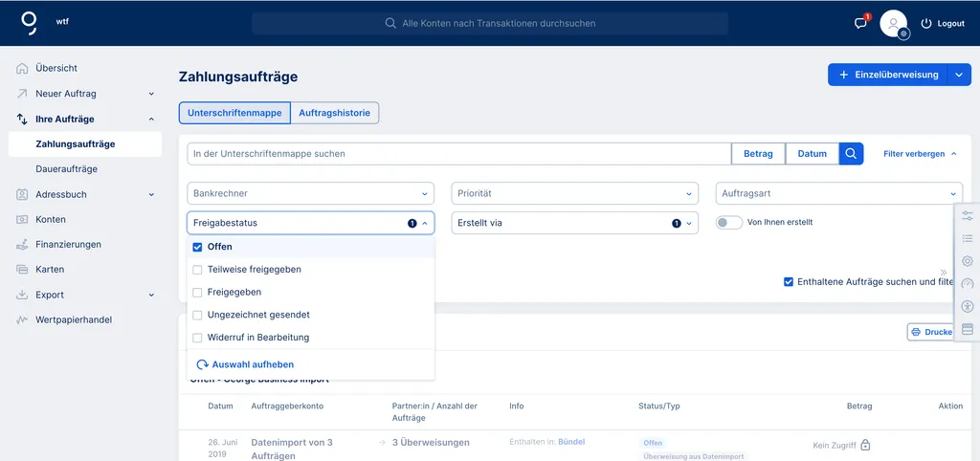Open the Priorität dropdown

tap(574, 193)
